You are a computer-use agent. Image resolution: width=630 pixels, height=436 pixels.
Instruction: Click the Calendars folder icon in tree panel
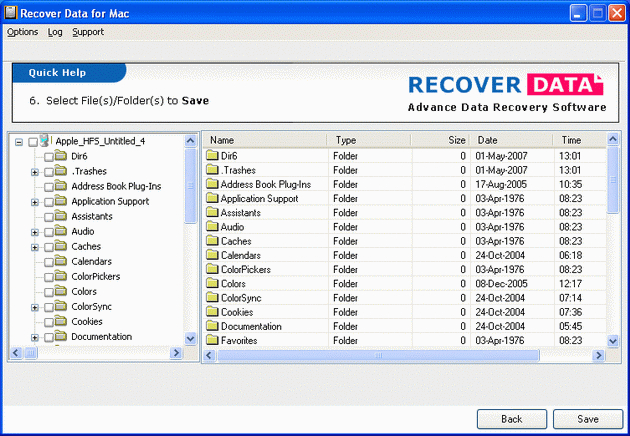61,261
